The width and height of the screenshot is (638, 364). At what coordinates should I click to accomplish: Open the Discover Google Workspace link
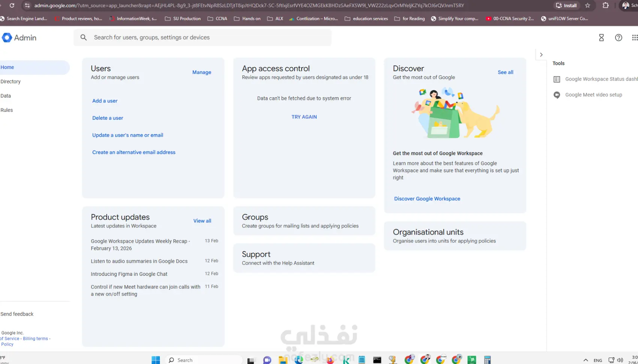point(427,199)
